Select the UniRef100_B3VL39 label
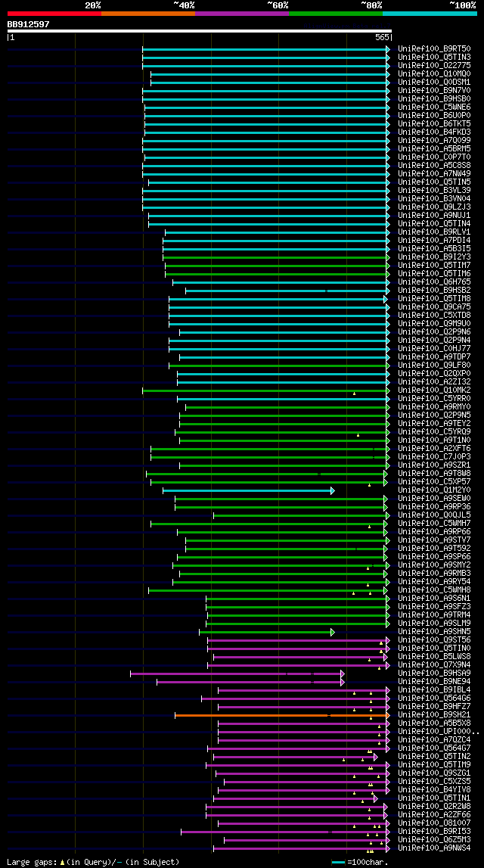This screenshot has height=868, width=484. [x=434, y=191]
